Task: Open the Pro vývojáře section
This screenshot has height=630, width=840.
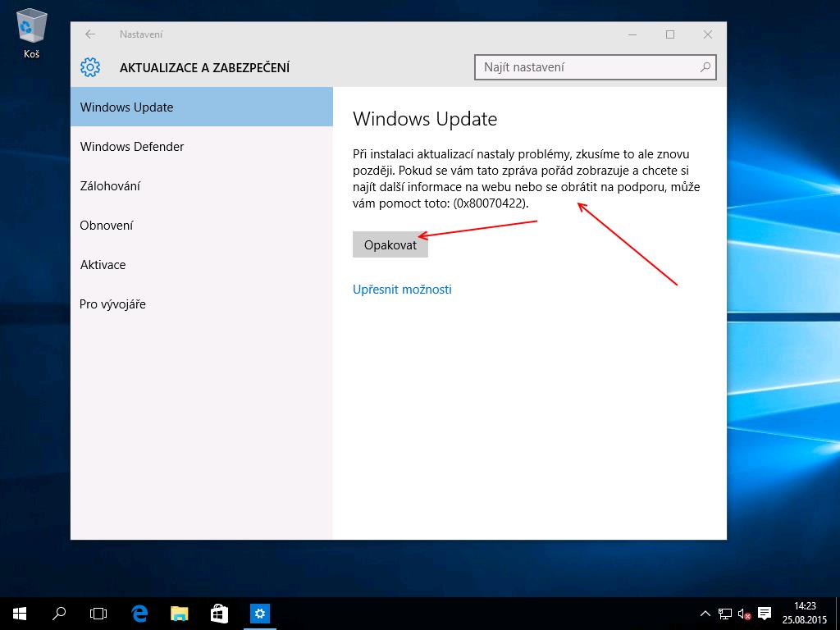Action: pos(112,304)
